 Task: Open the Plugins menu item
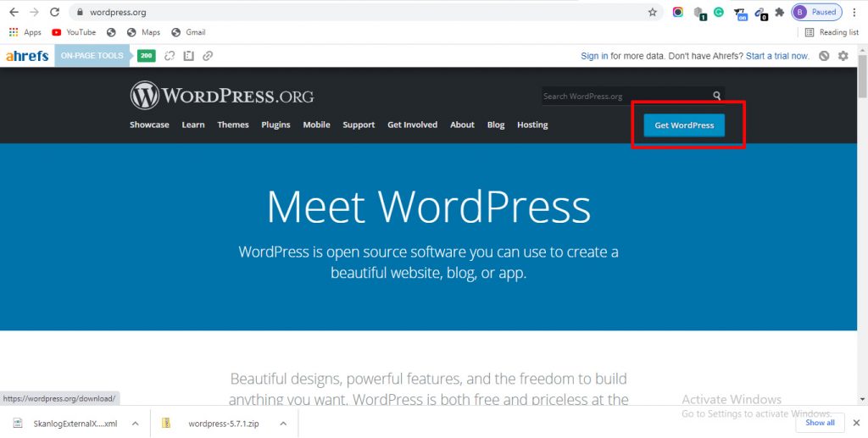click(275, 125)
